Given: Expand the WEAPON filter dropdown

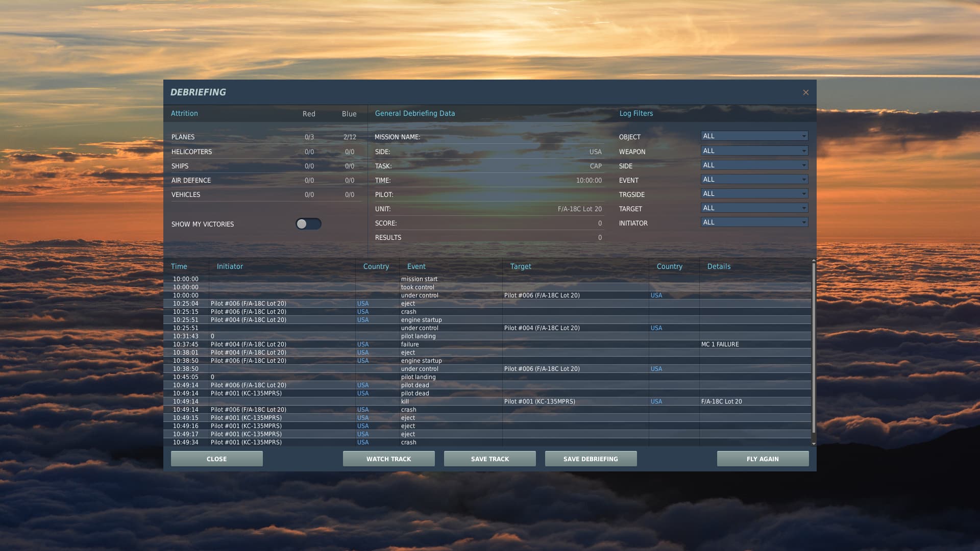Looking at the screenshot, I should click(x=754, y=151).
